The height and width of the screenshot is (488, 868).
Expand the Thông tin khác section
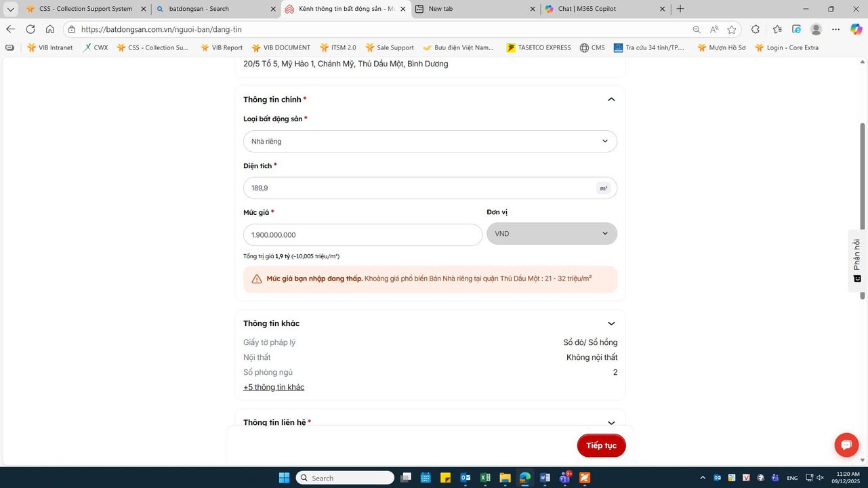coord(611,323)
